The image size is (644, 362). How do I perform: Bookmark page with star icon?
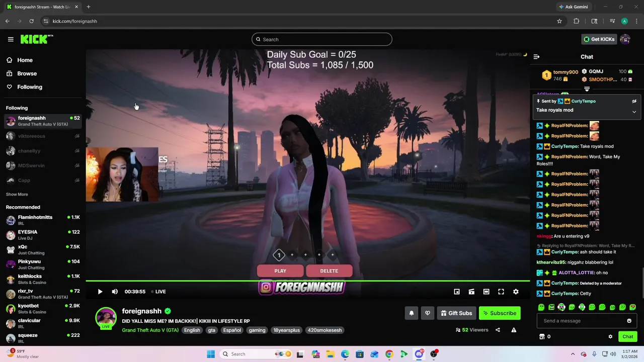click(559, 21)
